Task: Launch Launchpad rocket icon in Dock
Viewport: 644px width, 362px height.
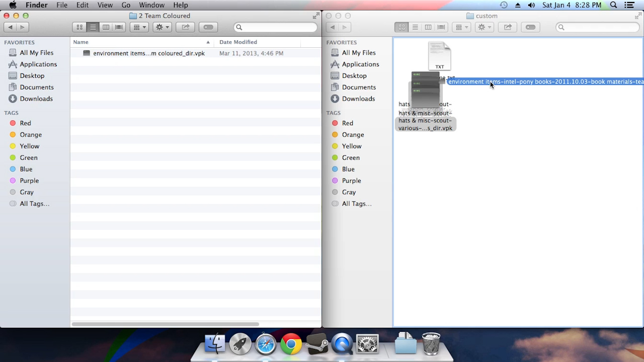Action: point(240,344)
